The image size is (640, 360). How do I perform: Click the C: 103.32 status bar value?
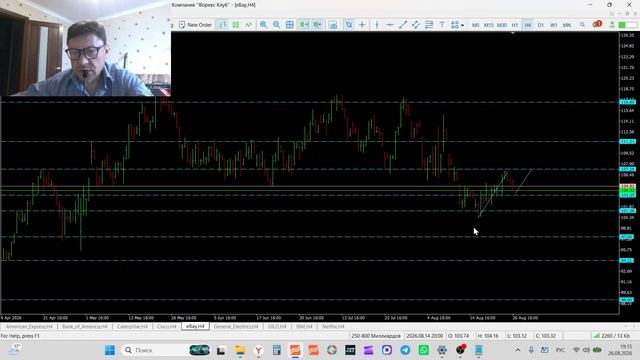coord(546,336)
